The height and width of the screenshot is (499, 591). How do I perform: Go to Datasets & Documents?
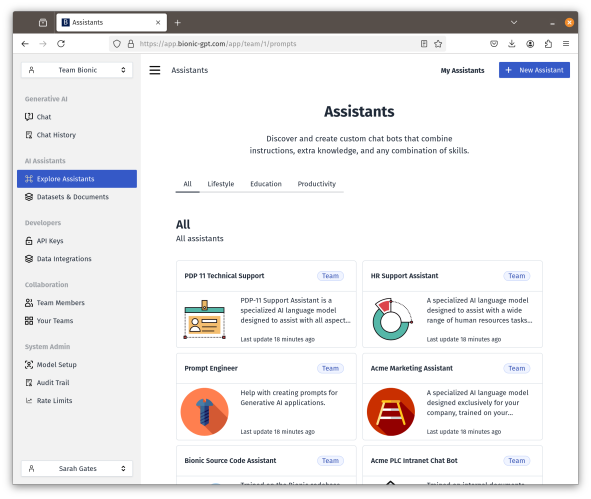(x=72, y=197)
